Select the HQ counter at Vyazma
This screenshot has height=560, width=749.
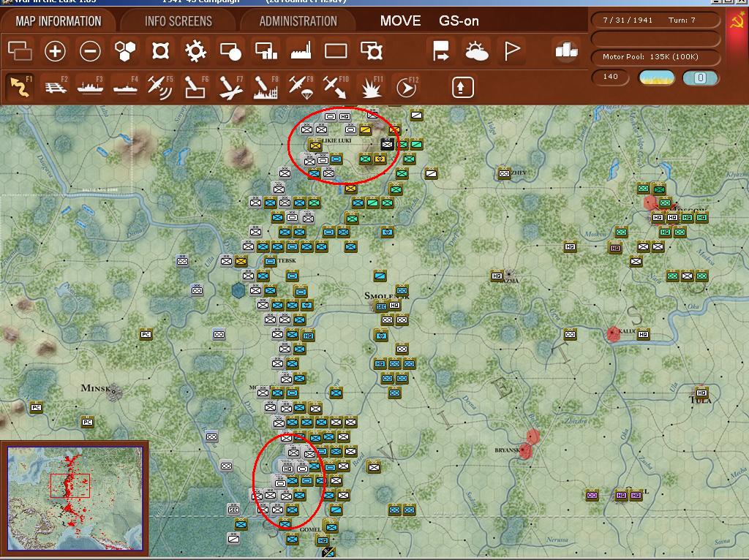(x=497, y=276)
